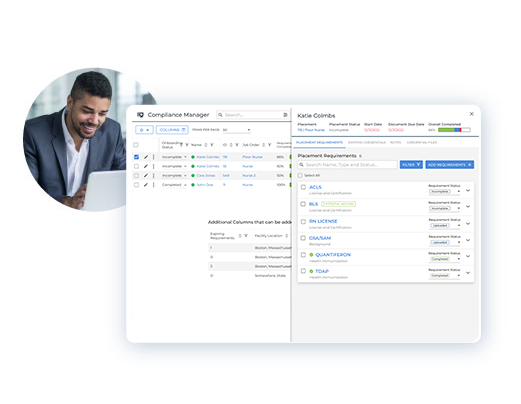Expand the ACLS requirement chevron

coord(468,190)
